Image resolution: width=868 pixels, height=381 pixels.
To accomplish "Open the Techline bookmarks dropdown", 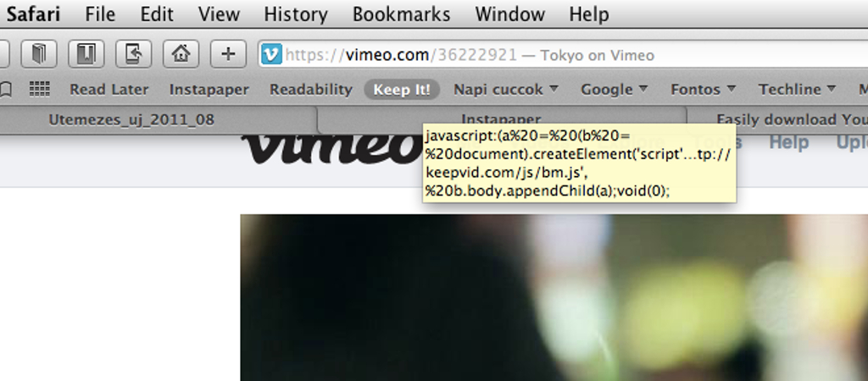I will [797, 89].
